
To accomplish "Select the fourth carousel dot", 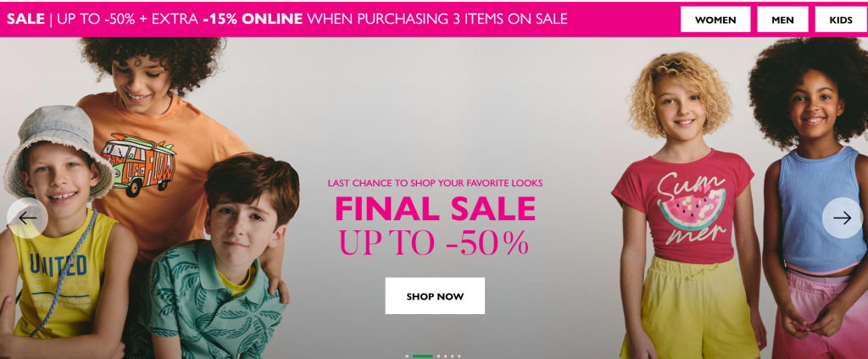I will click(446, 356).
